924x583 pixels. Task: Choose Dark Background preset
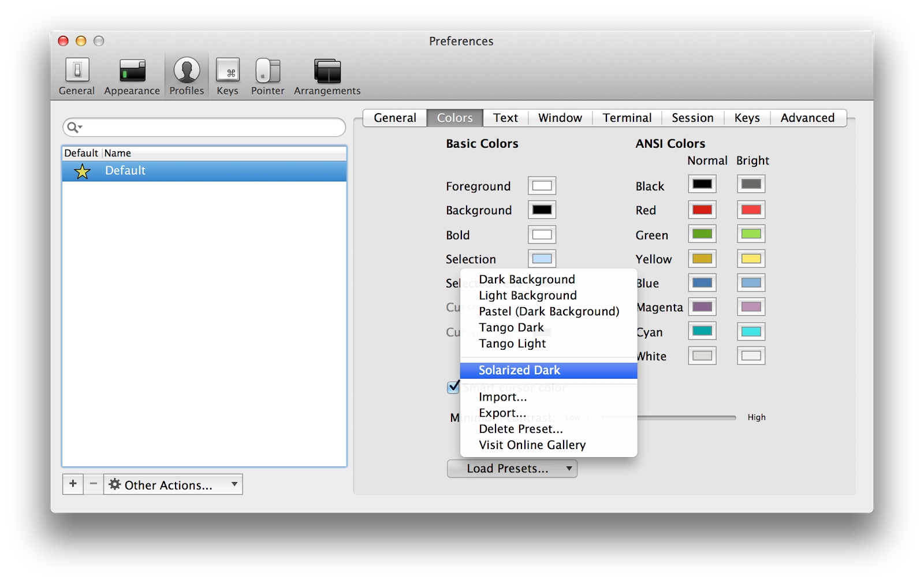549,279
